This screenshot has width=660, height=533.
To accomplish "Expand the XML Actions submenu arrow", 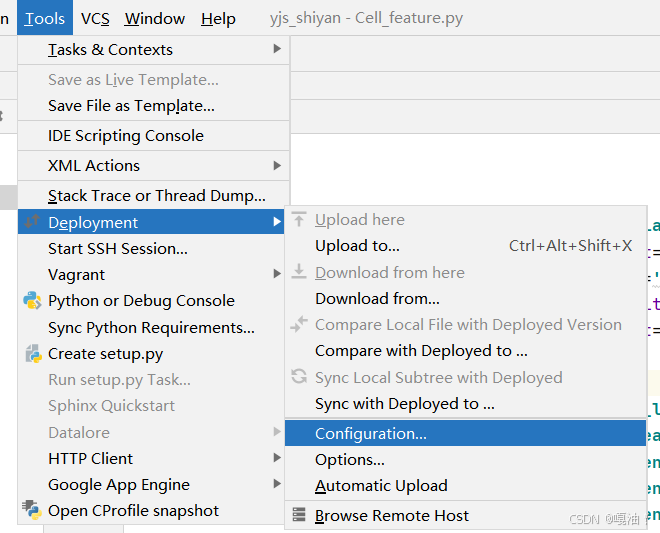I will tap(277, 165).
